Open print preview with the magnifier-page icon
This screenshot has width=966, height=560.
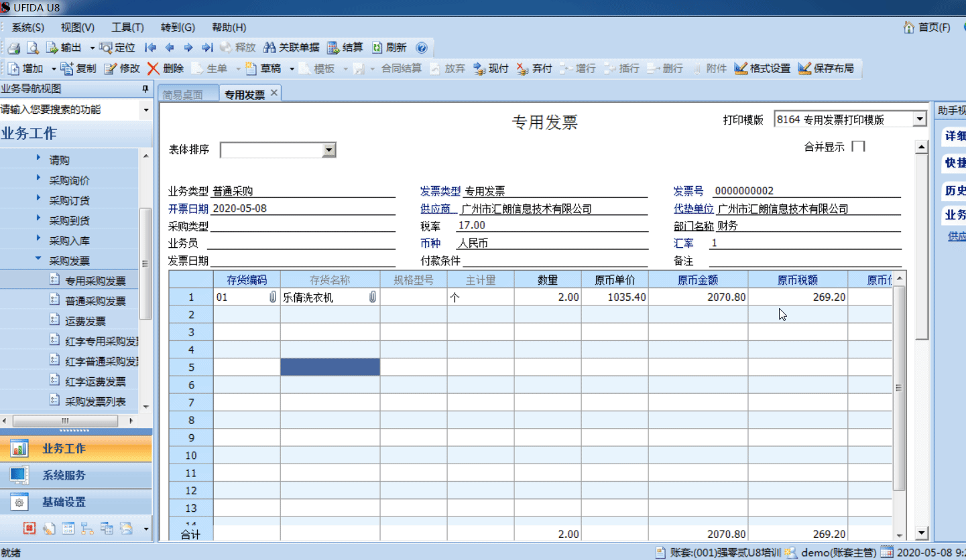coord(32,48)
